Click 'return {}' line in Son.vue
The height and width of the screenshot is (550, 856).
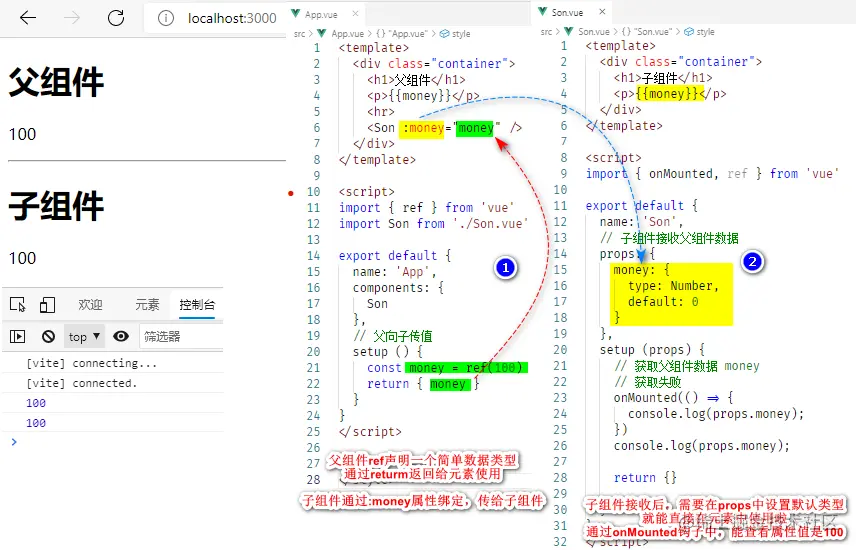coord(645,477)
